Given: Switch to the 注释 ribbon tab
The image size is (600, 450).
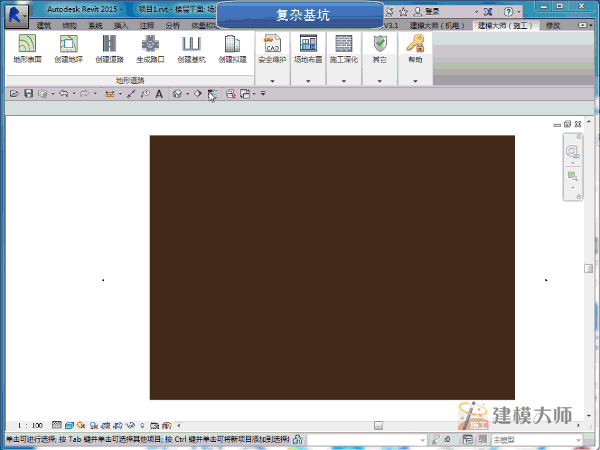Looking at the screenshot, I should pos(147,26).
